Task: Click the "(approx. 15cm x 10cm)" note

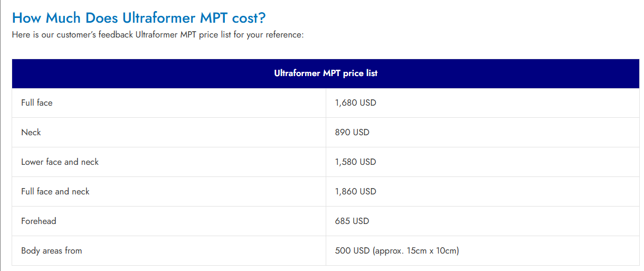Action: [416, 251]
